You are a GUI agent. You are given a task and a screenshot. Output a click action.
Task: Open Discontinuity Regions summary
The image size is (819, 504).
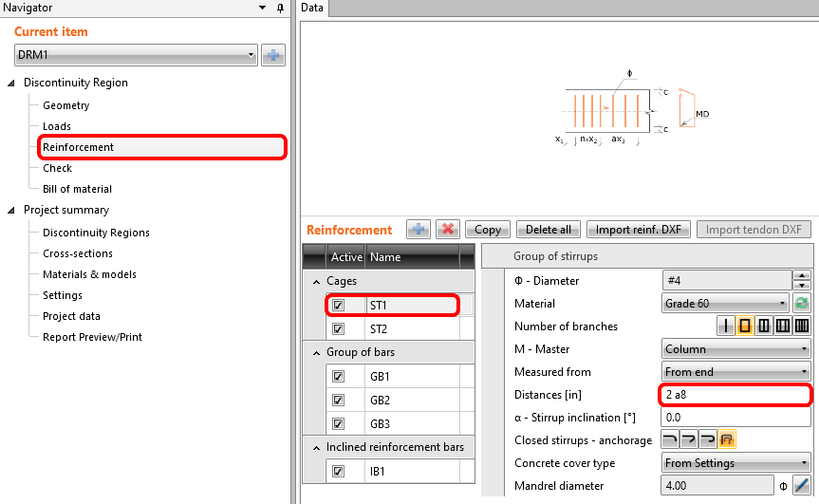96,233
